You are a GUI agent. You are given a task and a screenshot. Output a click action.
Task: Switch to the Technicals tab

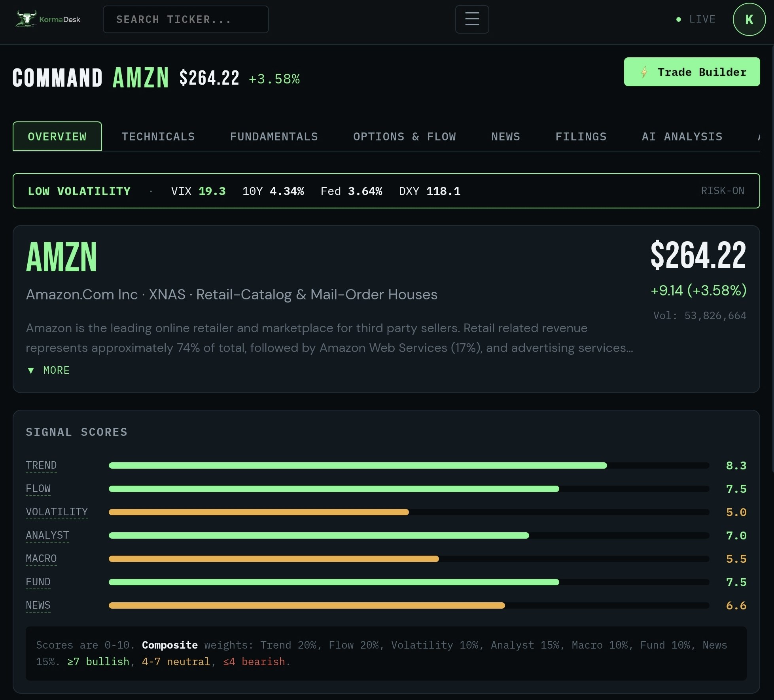coord(158,137)
